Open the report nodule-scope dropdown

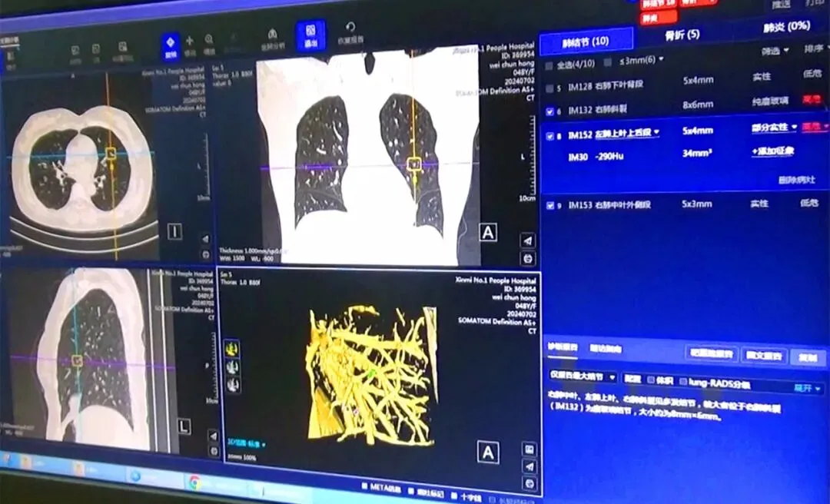583,376
